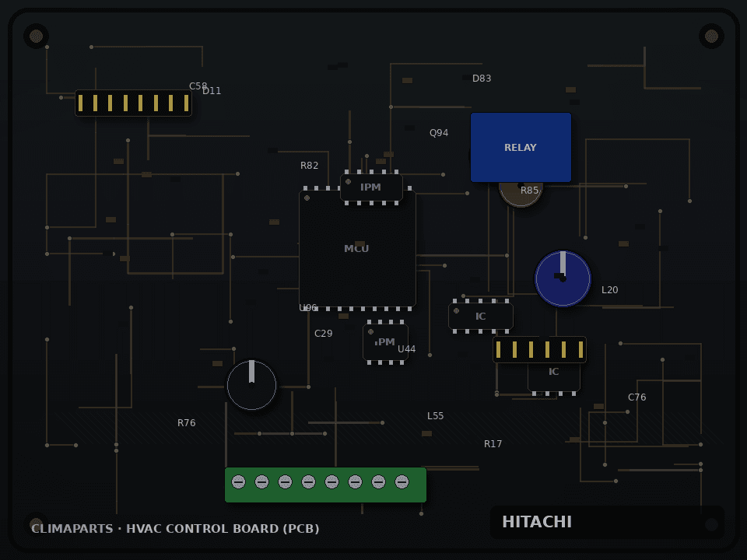Viewport: 747px width, 560px height.
Task: Select the large MCU chip
Action: point(357,249)
